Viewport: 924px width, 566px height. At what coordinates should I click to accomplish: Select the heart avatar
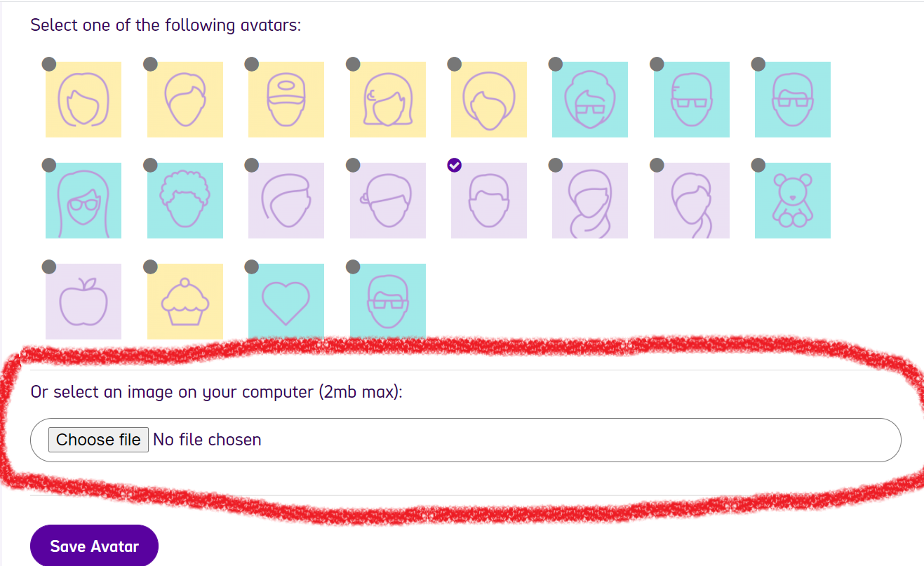tap(286, 302)
